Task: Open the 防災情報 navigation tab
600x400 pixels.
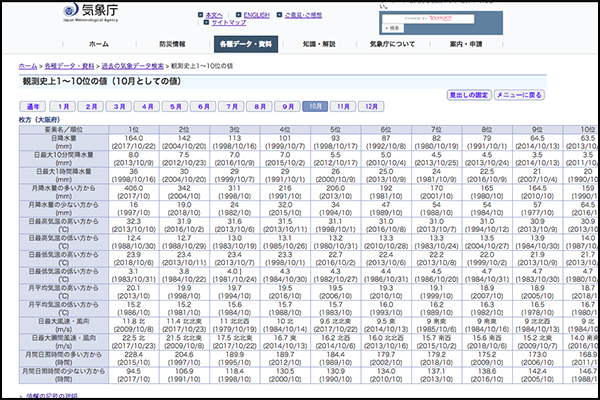Action: (x=172, y=45)
